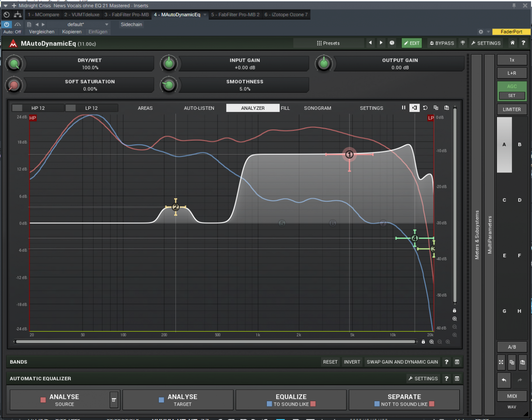Toggle analyzer FILL option

click(285, 108)
